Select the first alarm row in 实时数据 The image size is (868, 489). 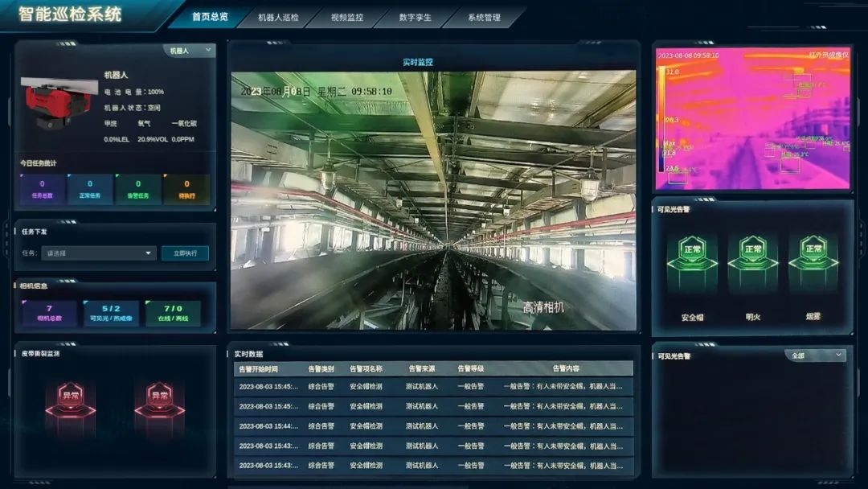(x=432, y=386)
